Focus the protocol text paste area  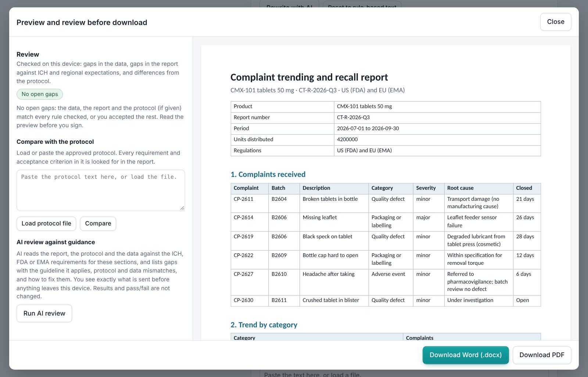coord(101,190)
